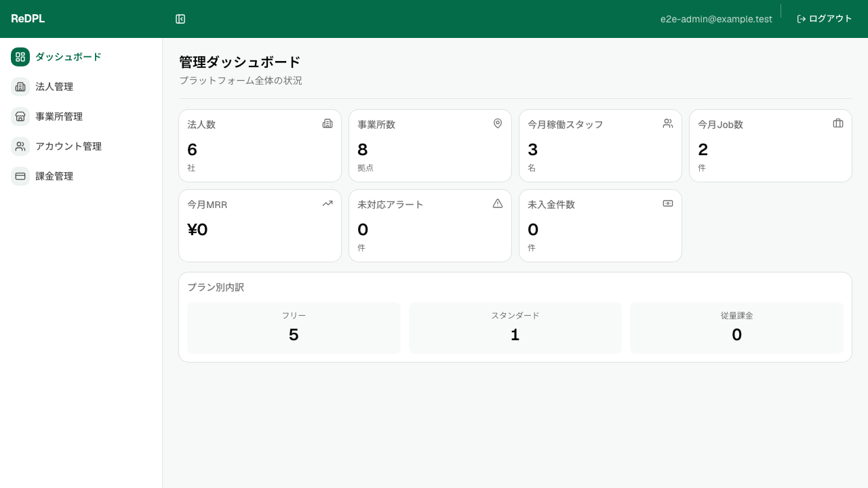Screen dimensions: 868x488
Task: Click the 事業所管理 store icon
Action: [x=20, y=117]
